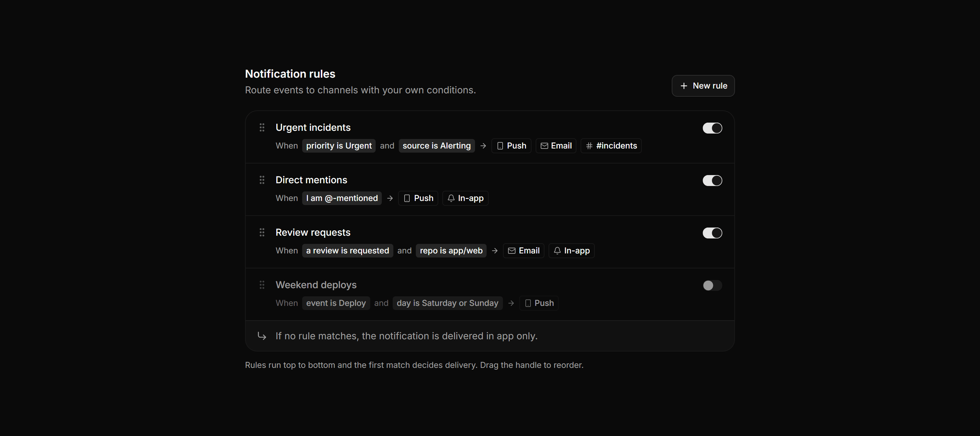The image size is (980, 436).
Task: Click the Direct mentions drag handle
Action: 262,180
